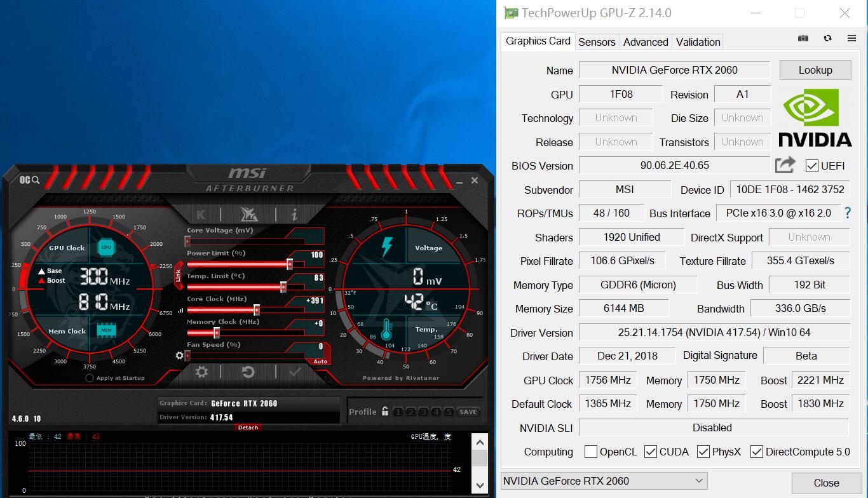This screenshot has height=498, width=868.
Task: Click the GPU-Z Close button
Action: click(826, 483)
